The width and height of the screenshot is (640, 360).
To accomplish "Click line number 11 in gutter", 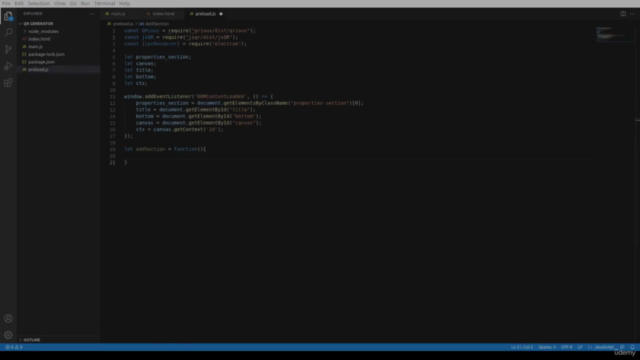I will click(x=113, y=97).
